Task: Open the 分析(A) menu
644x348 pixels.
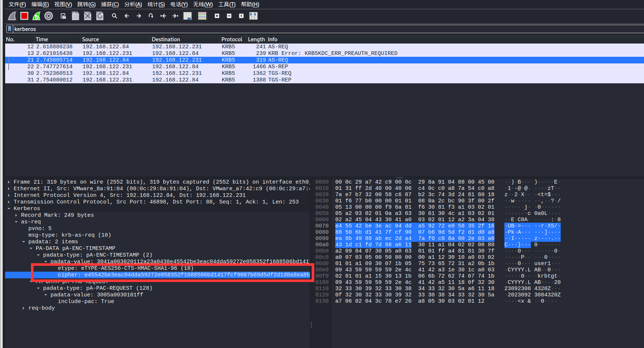Action: (x=133, y=4)
